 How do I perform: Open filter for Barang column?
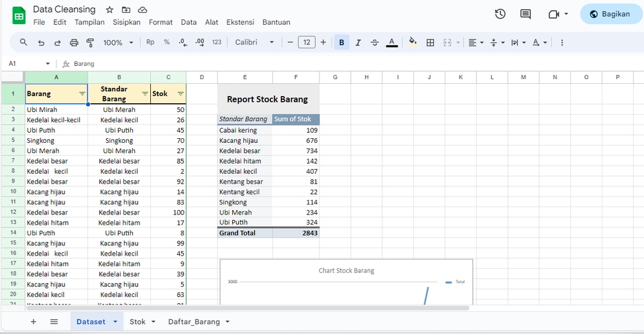tap(82, 94)
